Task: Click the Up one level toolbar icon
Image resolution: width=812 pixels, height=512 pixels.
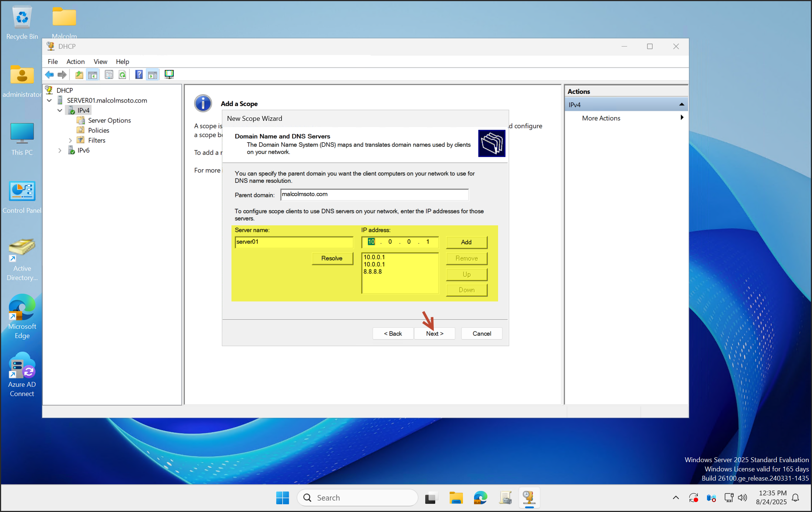Action: 79,74
